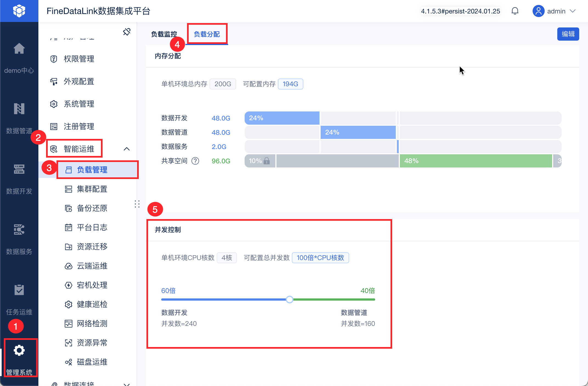Viewport: 588px width, 386px height.
Task: Open the 任务运维 sidebar icon
Action: [x=19, y=290]
